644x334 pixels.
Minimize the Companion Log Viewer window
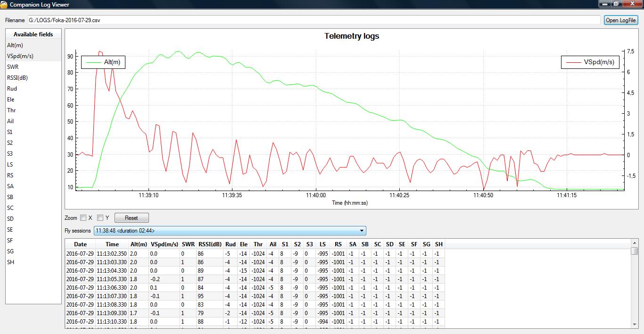click(x=605, y=4)
